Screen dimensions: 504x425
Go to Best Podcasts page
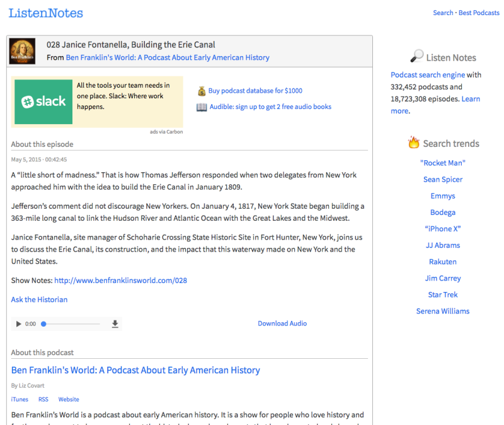pyautogui.click(x=479, y=13)
